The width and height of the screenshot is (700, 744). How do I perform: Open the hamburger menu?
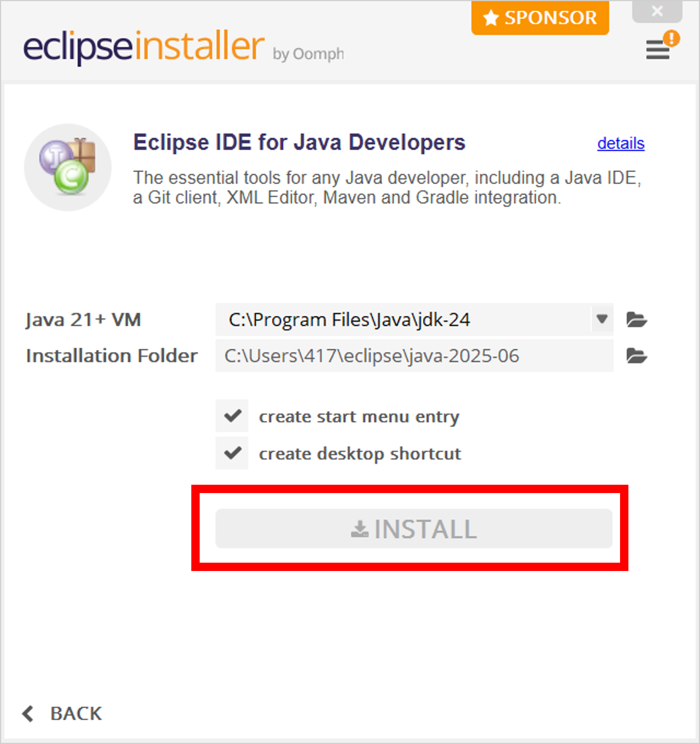point(657,51)
